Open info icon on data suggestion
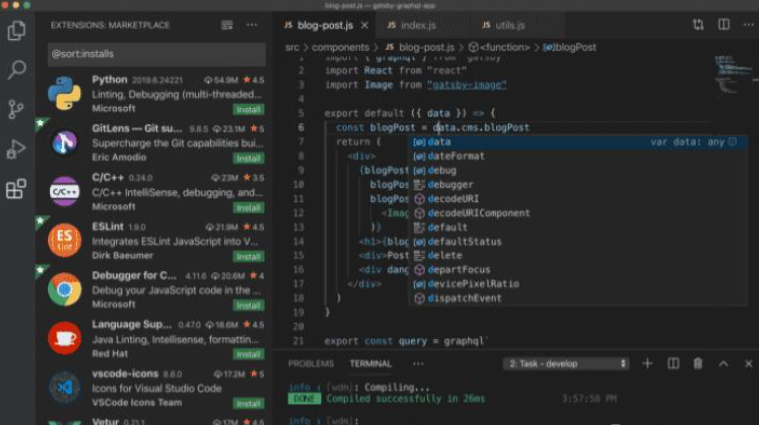This screenshot has height=425, width=759. tap(732, 142)
